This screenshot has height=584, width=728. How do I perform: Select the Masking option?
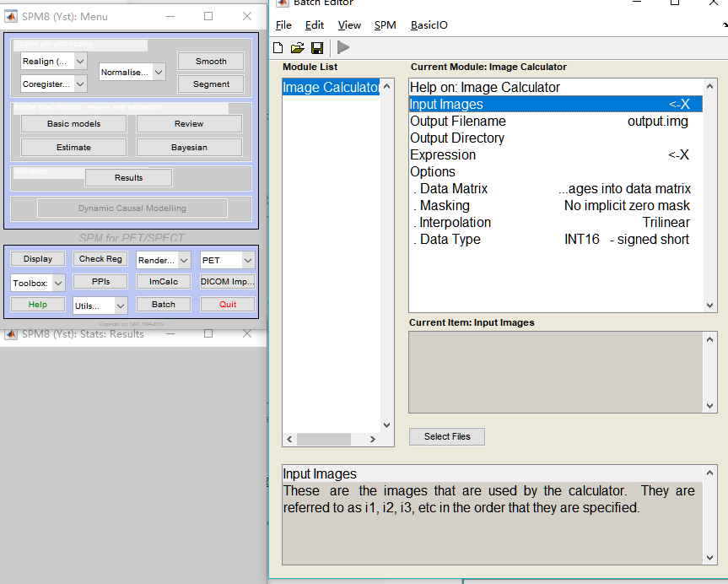pyautogui.click(x=556, y=205)
